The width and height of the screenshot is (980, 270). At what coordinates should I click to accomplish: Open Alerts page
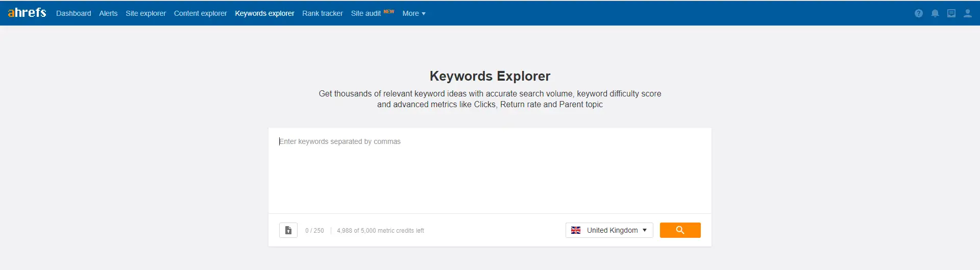point(108,13)
